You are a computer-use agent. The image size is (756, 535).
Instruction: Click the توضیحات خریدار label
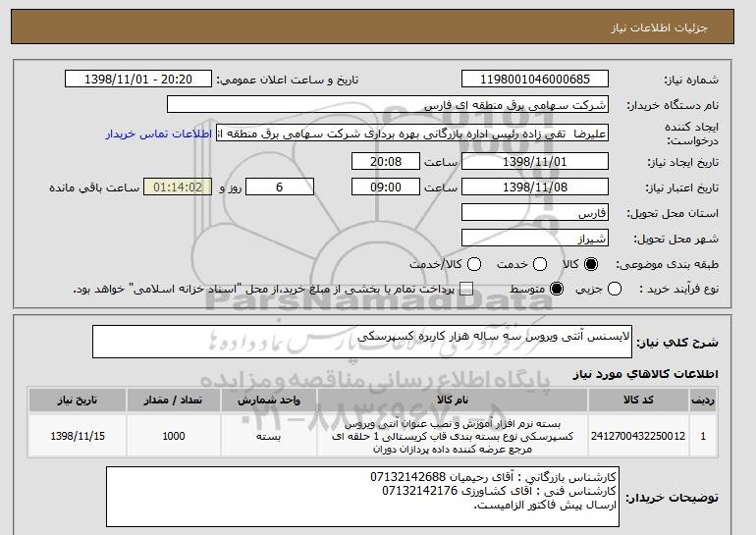pyautogui.click(x=673, y=498)
